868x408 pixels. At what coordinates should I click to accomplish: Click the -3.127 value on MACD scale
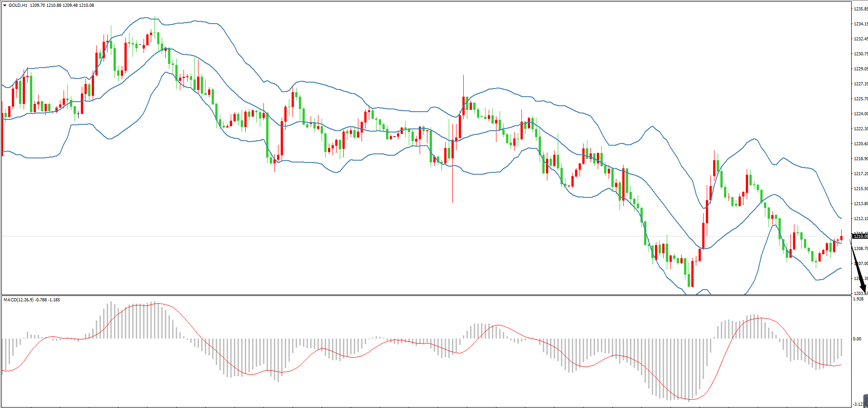[x=858, y=404]
